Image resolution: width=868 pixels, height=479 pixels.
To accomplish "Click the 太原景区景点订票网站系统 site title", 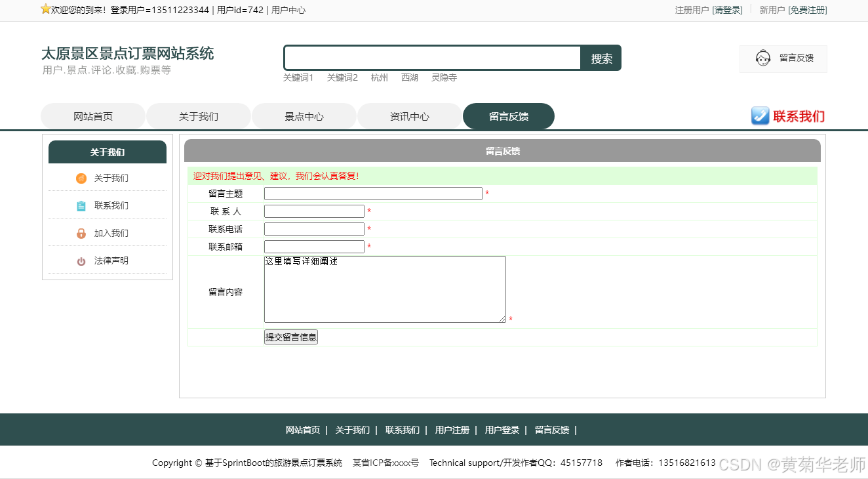I will pyautogui.click(x=128, y=53).
